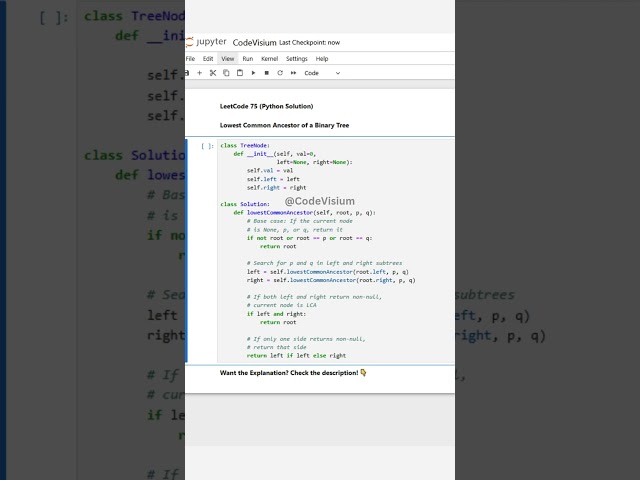Click the 'return left if left else right' line

296,356
